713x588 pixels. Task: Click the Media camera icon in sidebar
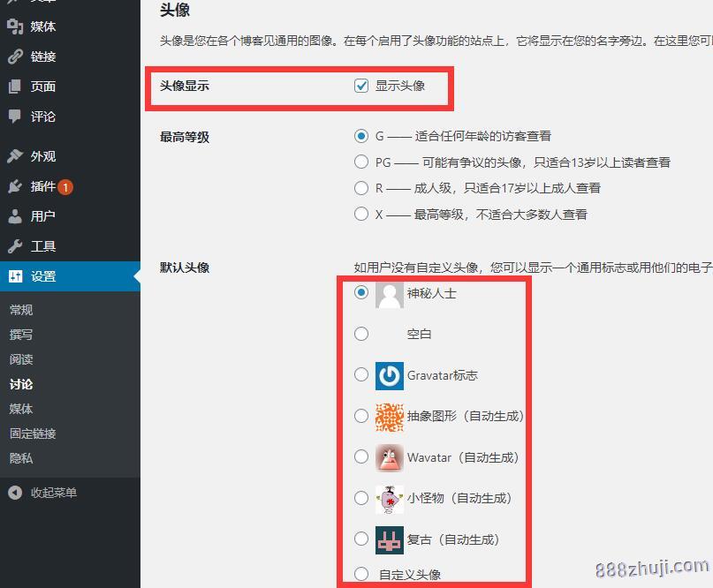coord(15,26)
